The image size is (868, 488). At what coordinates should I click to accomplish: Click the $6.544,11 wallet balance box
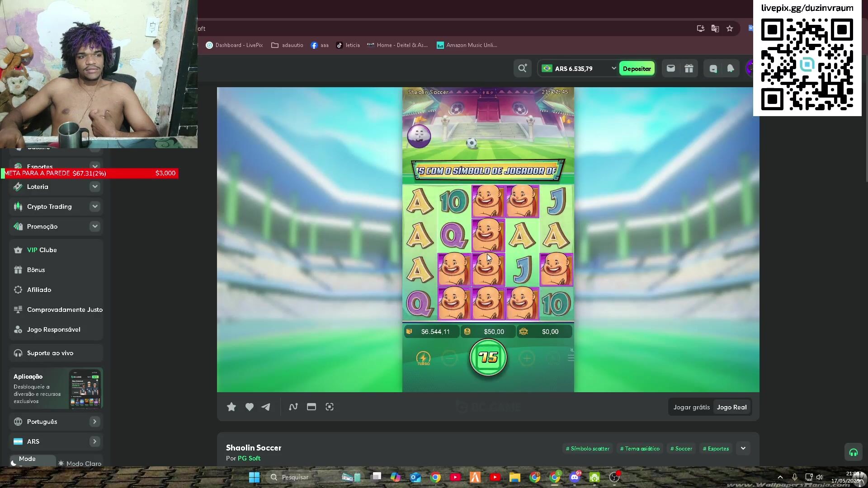431,332
